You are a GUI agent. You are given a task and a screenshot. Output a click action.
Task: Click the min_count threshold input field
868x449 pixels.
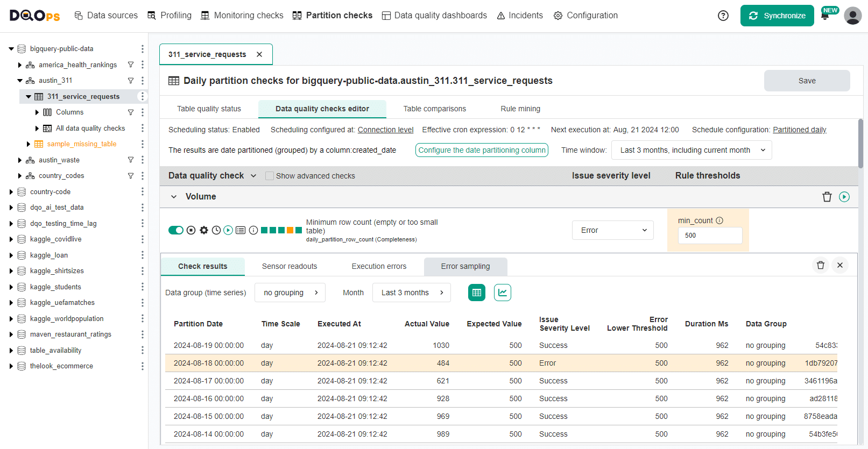[x=710, y=236]
